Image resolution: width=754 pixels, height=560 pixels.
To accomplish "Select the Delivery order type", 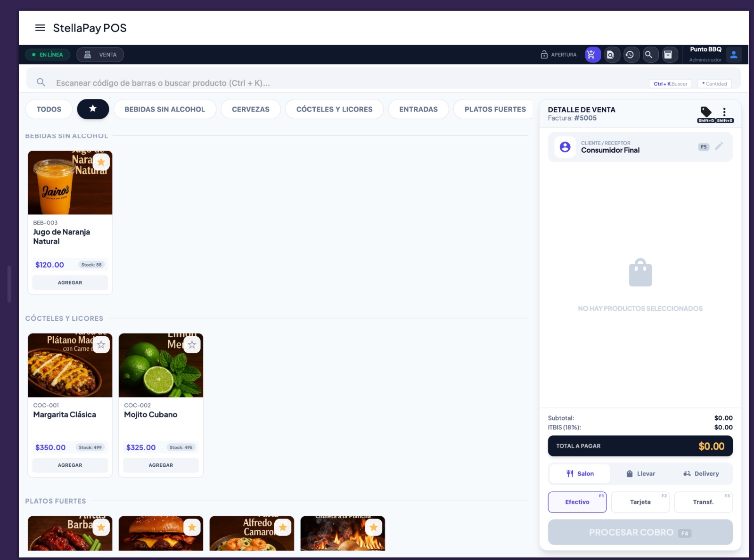I will tap(701, 474).
